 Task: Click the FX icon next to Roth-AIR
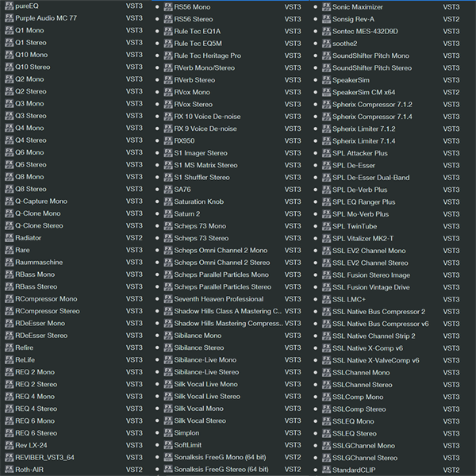point(9,470)
